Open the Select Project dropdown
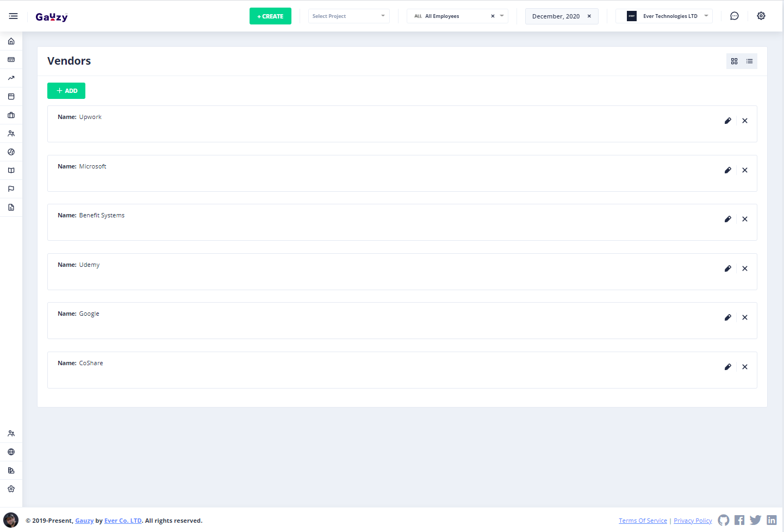This screenshot has height=532, width=784. tap(349, 16)
